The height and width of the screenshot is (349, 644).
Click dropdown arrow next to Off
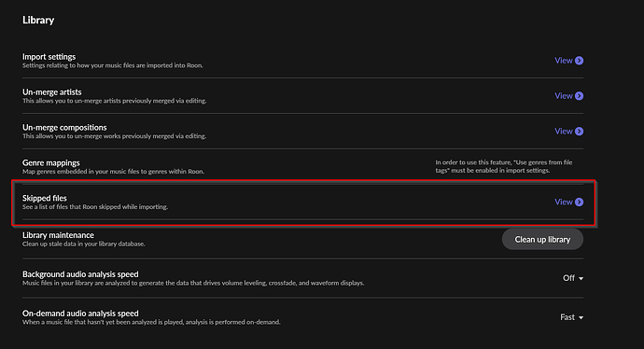(x=581, y=278)
